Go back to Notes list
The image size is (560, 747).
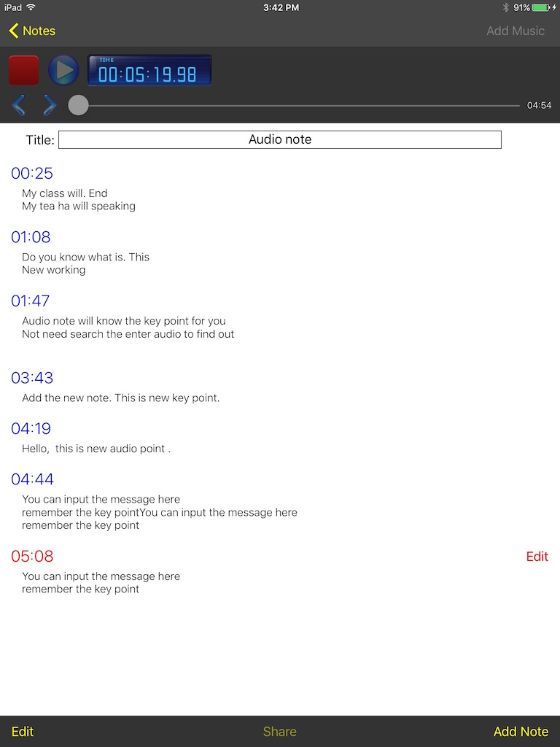[x=32, y=31]
